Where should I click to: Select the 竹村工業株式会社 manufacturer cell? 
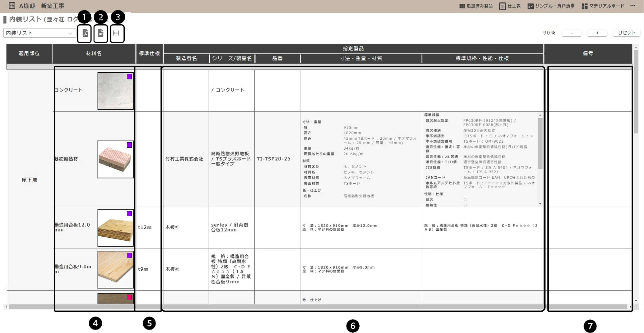pyautogui.click(x=186, y=159)
